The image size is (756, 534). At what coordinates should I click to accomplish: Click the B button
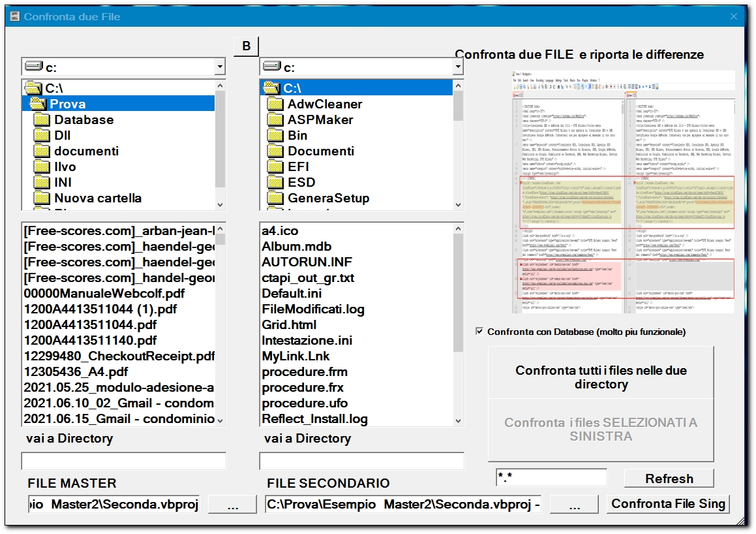247,46
